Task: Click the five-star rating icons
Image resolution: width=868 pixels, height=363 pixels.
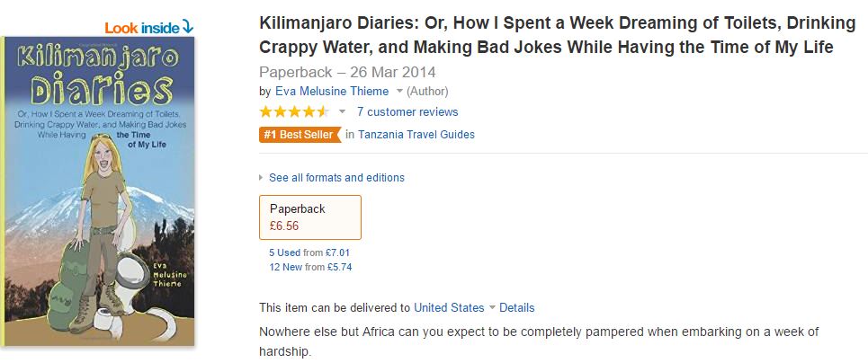Action: click(294, 112)
